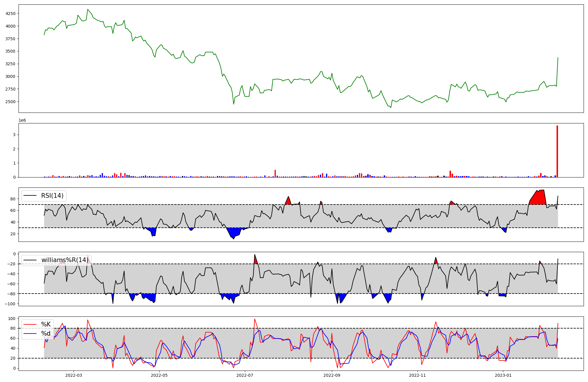The width and height of the screenshot is (588, 382).
Task: Click the 2022-11 x-axis date label
Action: [417, 375]
